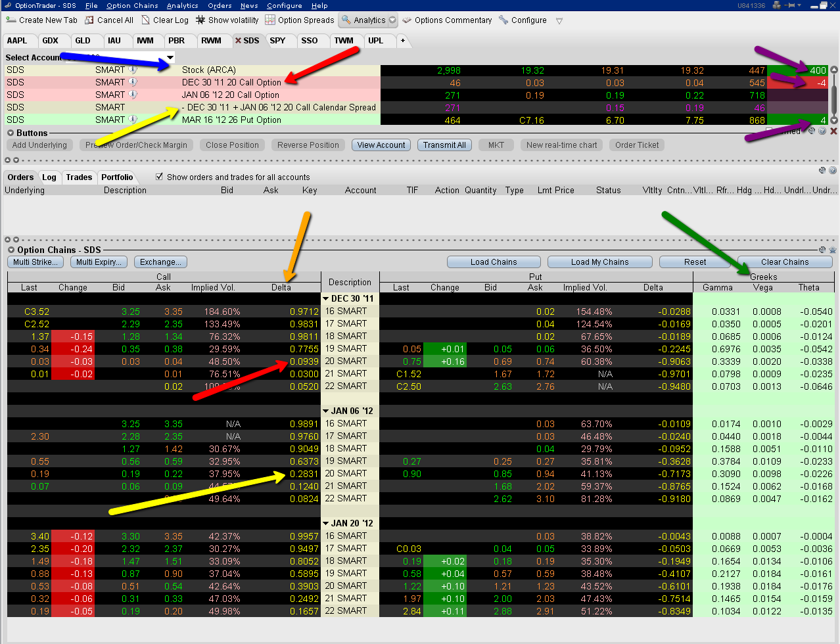Click the Reverse Position button
Image resolution: width=840 pixels, height=644 pixels.
(308, 145)
